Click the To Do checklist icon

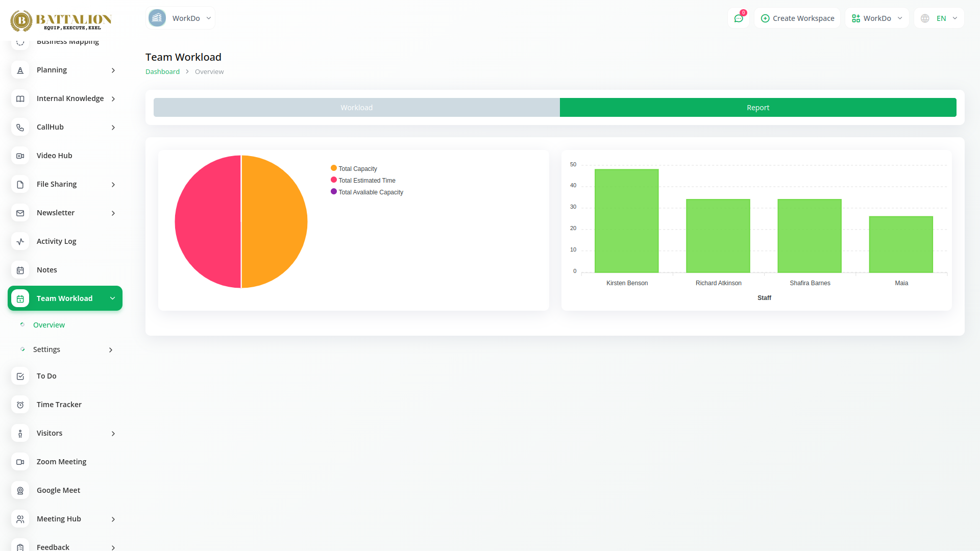coord(20,376)
